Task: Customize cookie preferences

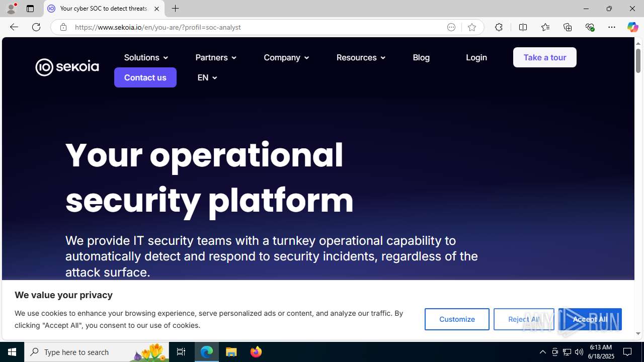Action: [457, 319]
